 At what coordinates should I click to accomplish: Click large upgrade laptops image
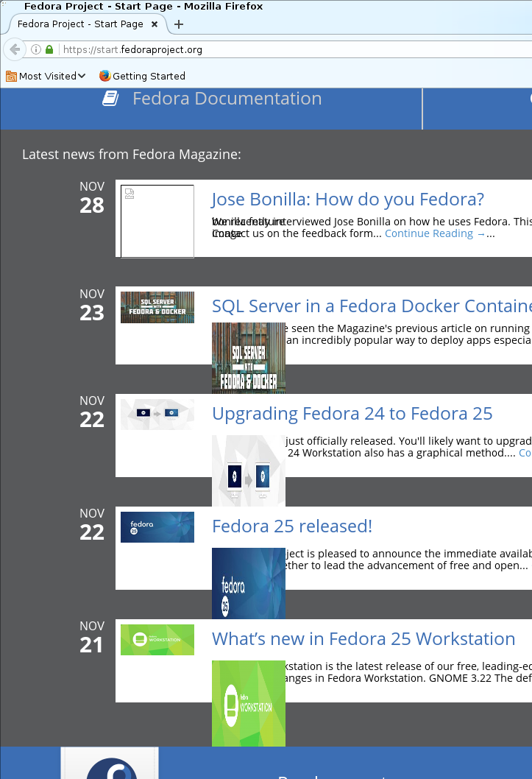tap(249, 470)
